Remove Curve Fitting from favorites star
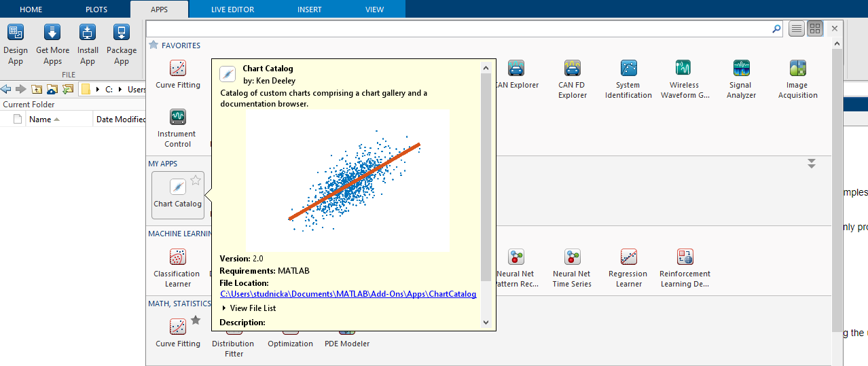The height and width of the screenshot is (366, 868). pyautogui.click(x=196, y=321)
